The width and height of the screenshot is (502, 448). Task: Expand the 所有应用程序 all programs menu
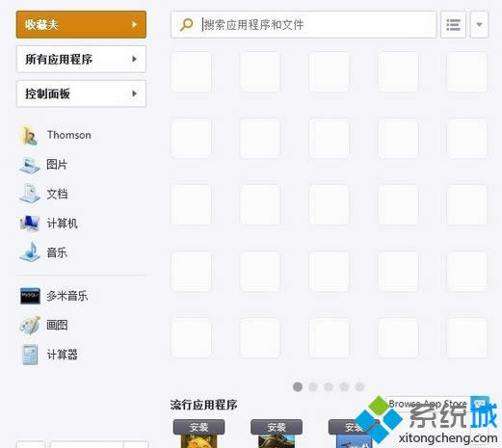coord(81,59)
